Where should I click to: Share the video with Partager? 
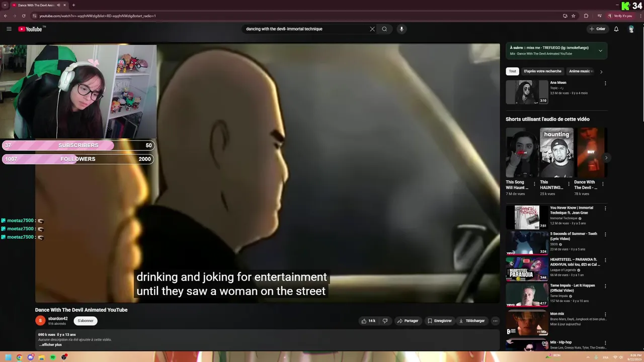pyautogui.click(x=408, y=321)
